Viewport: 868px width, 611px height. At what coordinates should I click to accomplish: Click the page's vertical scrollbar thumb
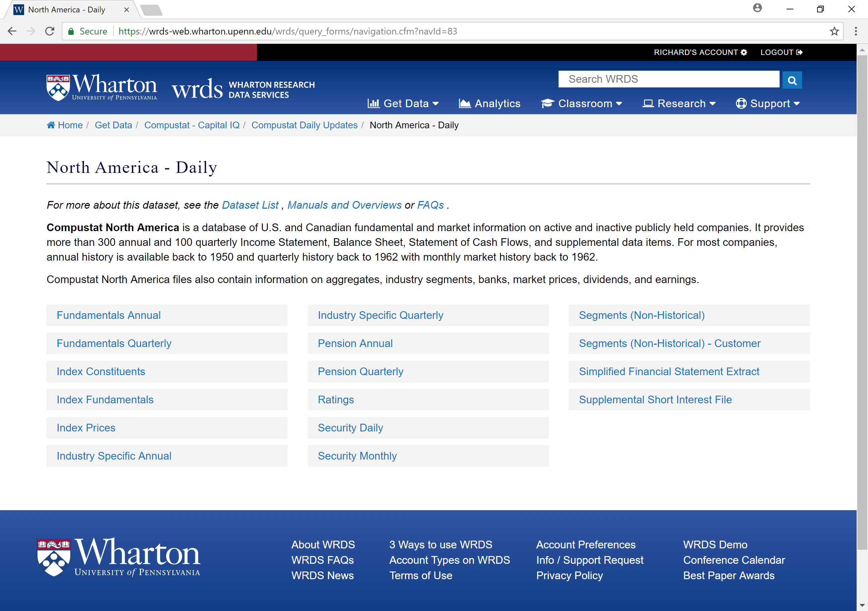pos(862,302)
